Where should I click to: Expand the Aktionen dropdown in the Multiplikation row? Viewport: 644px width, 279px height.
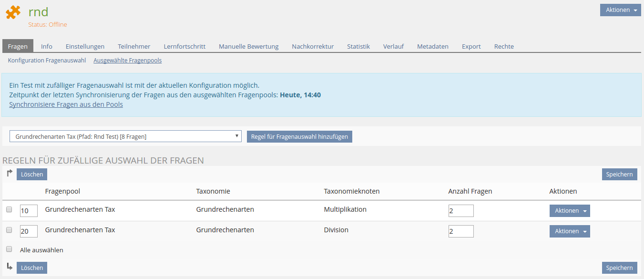coord(570,211)
